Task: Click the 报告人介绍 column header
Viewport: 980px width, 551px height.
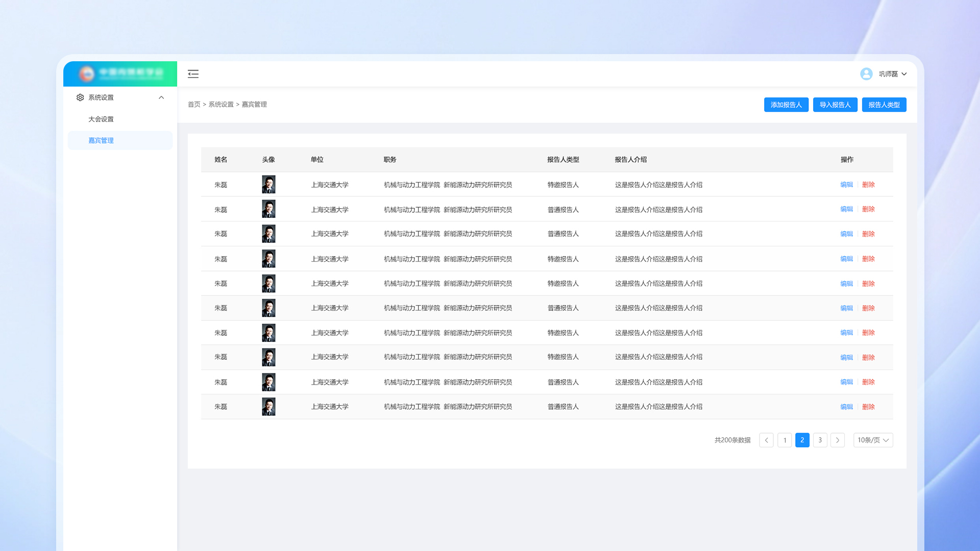Action: (630, 160)
